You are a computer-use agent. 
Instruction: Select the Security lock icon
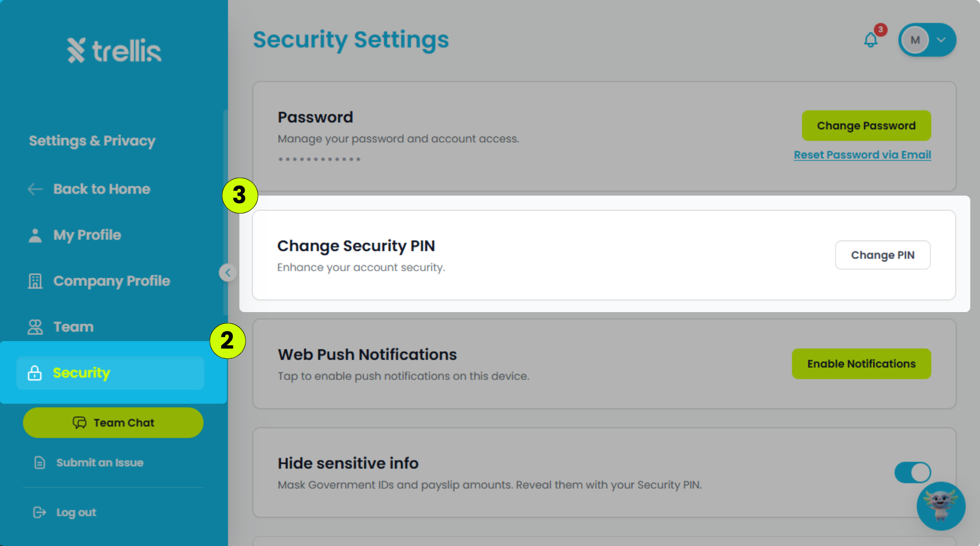coord(35,373)
